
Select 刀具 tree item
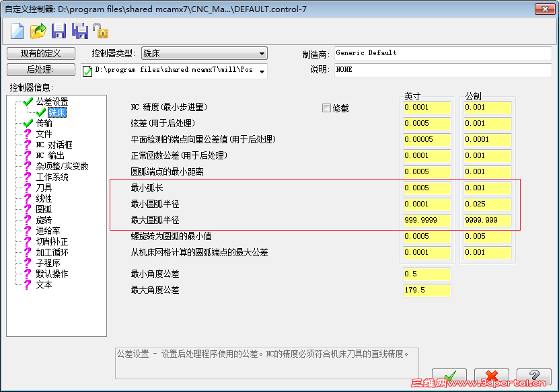click(44, 188)
